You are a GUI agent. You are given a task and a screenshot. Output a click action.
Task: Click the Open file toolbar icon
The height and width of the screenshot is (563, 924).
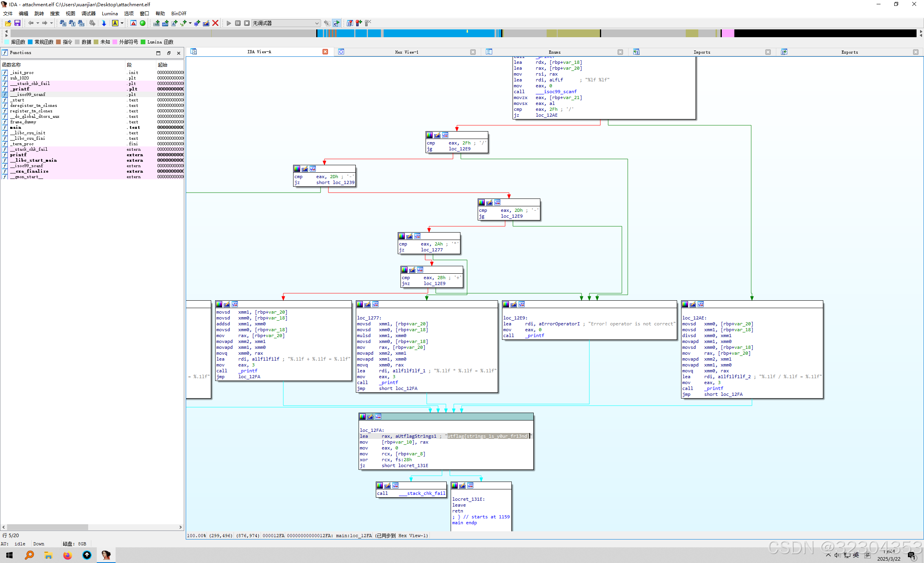tap(8, 23)
